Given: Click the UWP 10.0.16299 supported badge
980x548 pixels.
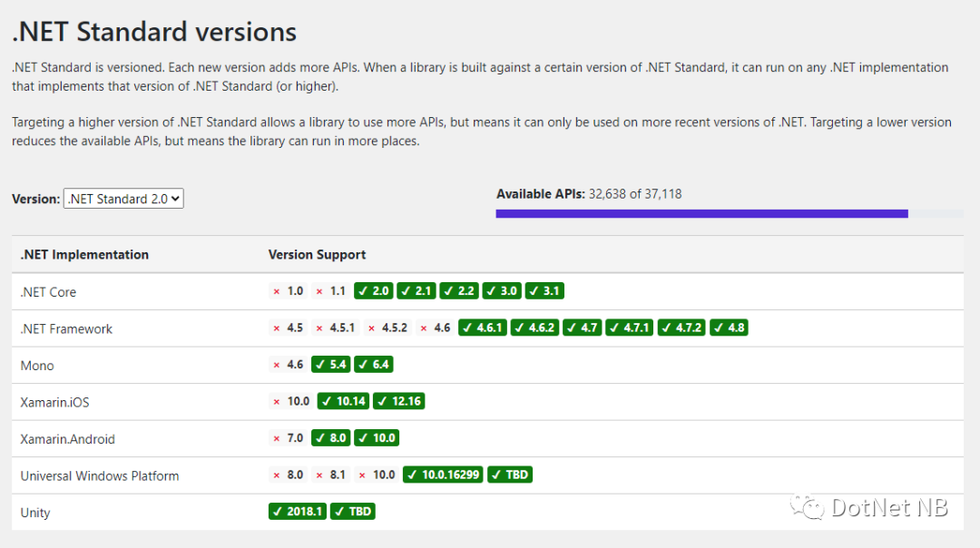Looking at the screenshot, I should tap(443, 475).
